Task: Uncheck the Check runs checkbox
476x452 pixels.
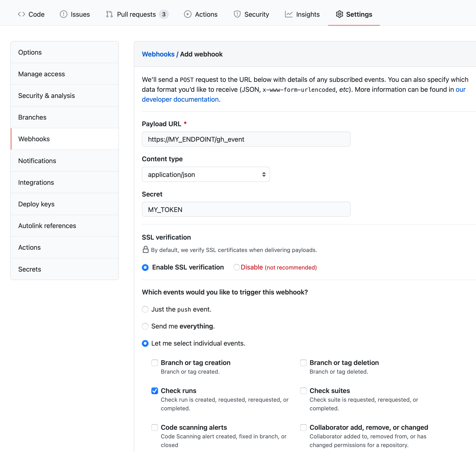Action: pyautogui.click(x=154, y=391)
